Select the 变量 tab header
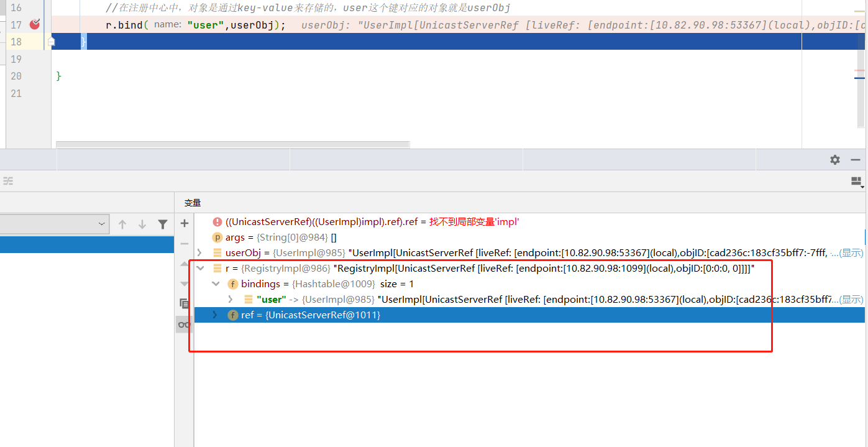This screenshot has width=868, height=447. pos(193,203)
